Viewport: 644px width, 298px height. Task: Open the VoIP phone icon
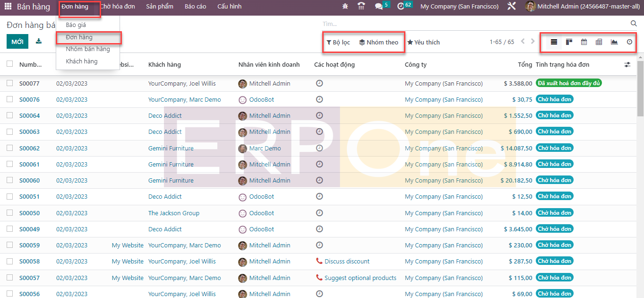[x=361, y=7]
